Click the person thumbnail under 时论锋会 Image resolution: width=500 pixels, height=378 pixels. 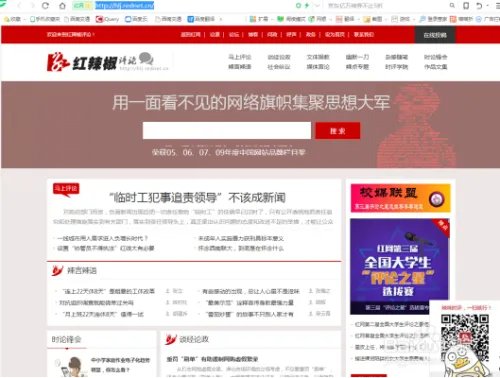click(x=72, y=366)
